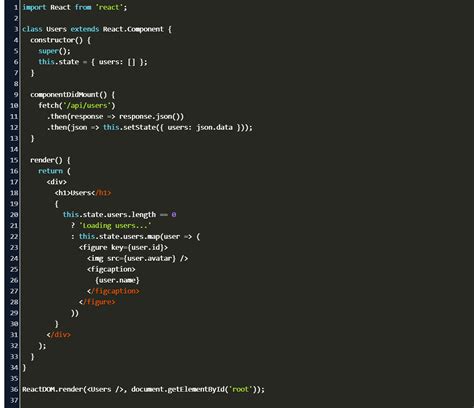Click 'componentDidMount()' on line 9

68,95
